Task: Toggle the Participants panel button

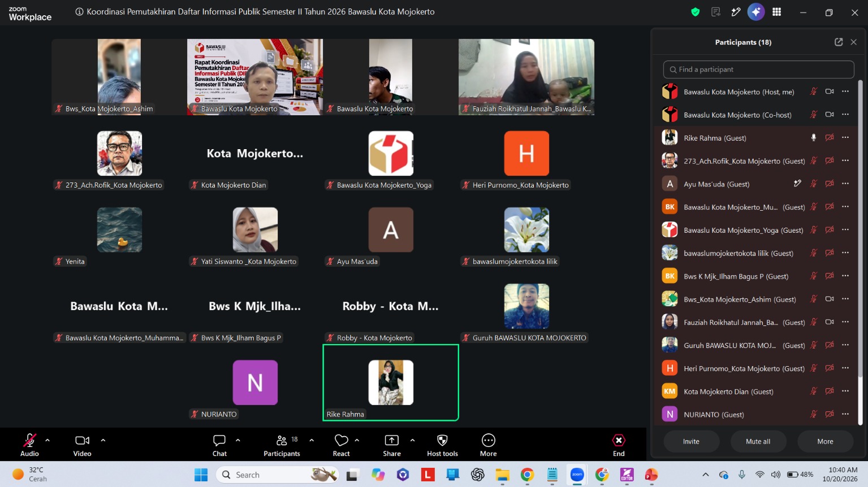Action: click(282, 445)
